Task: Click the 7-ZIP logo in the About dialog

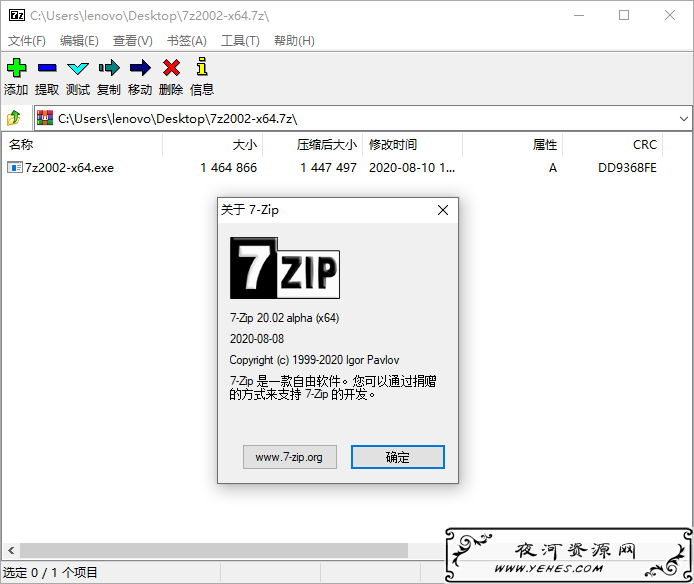Action: pyautogui.click(x=285, y=268)
